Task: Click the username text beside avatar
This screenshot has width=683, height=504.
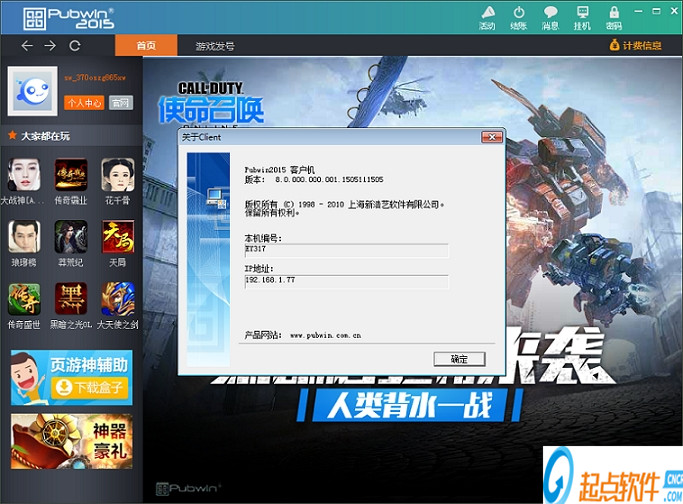Action: point(95,78)
